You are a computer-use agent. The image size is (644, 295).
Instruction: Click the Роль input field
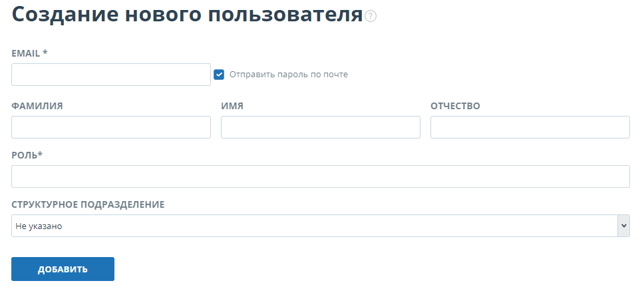(320, 176)
